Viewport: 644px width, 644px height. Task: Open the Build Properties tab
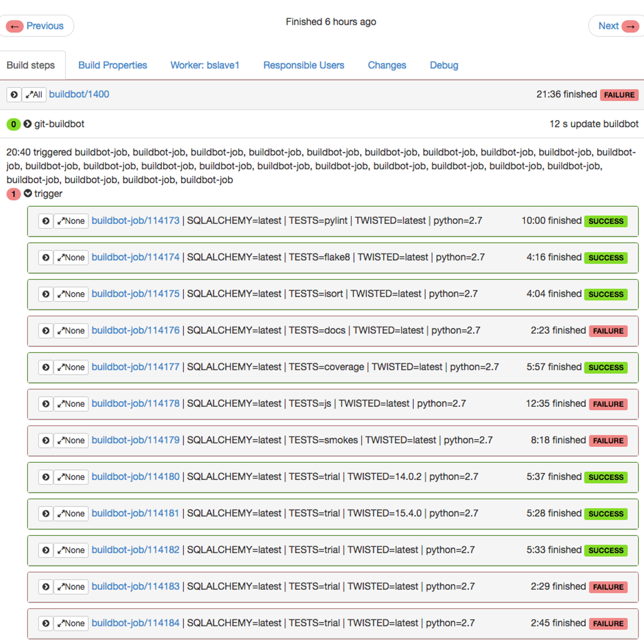[x=113, y=65]
